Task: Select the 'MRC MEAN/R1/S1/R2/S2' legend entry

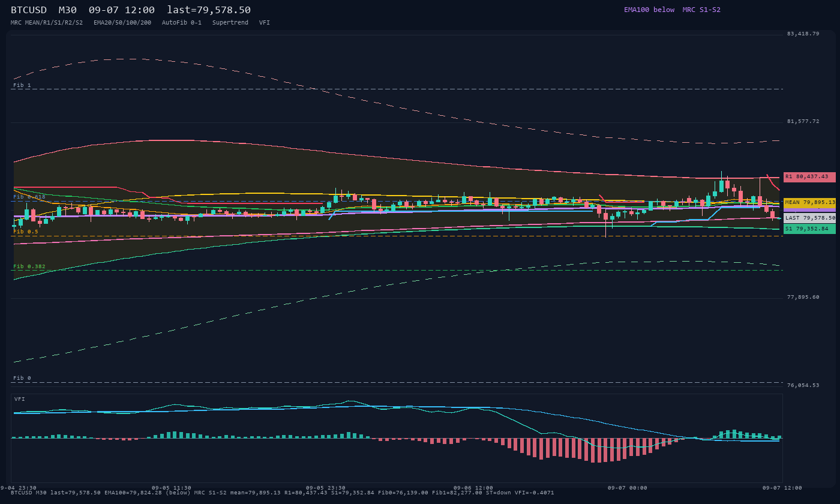Action: click(x=47, y=22)
